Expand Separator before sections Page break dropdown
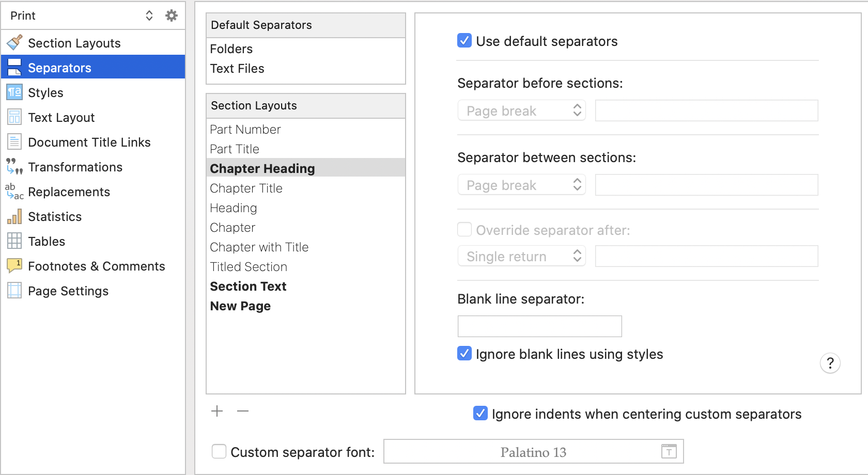This screenshot has width=868, height=475. 522,110
